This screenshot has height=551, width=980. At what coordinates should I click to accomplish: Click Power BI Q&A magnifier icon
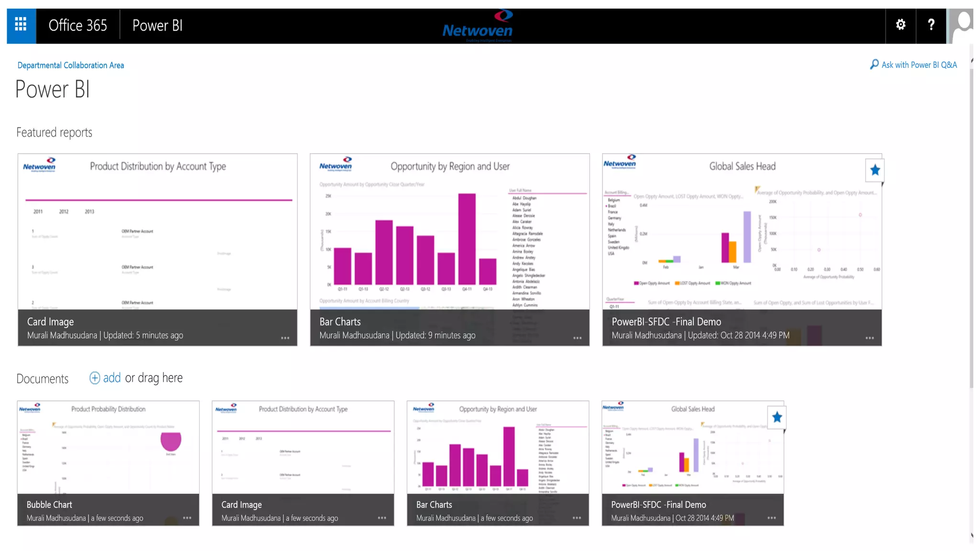[874, 65]
